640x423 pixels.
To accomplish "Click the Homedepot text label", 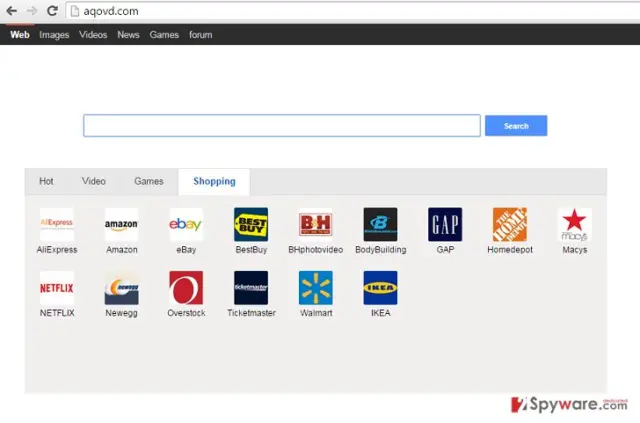I will pos(510,249).
